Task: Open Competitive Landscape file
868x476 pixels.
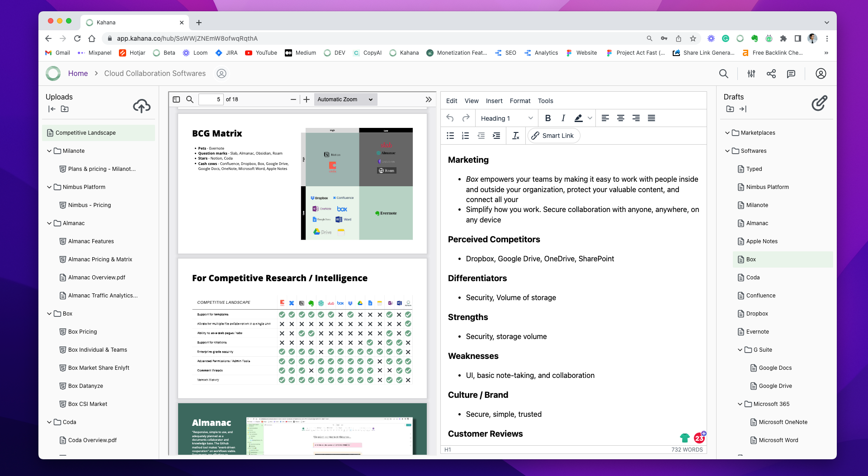Action: coord(99,133)
